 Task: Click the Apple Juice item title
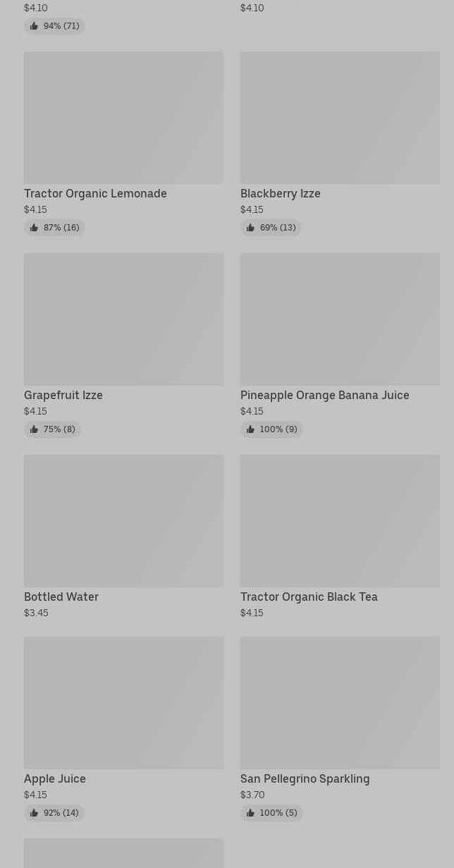coord(55,778)
